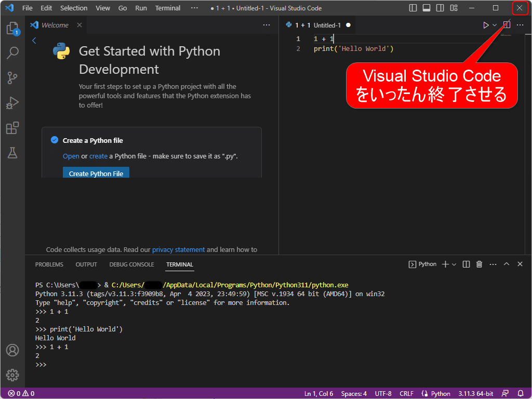
Task: Click the CRLF line ending indicator
Action: (x=406, y=393)
